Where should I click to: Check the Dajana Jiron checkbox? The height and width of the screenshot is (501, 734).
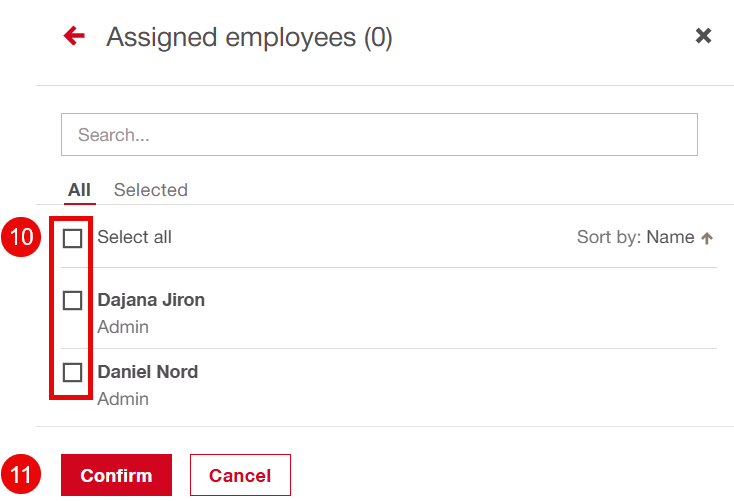(x=72, y=300)
